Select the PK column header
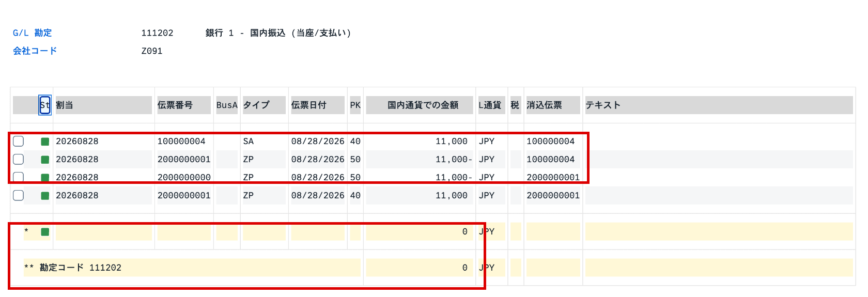Screen dimensions: 868x297 [x=355, y=105]
